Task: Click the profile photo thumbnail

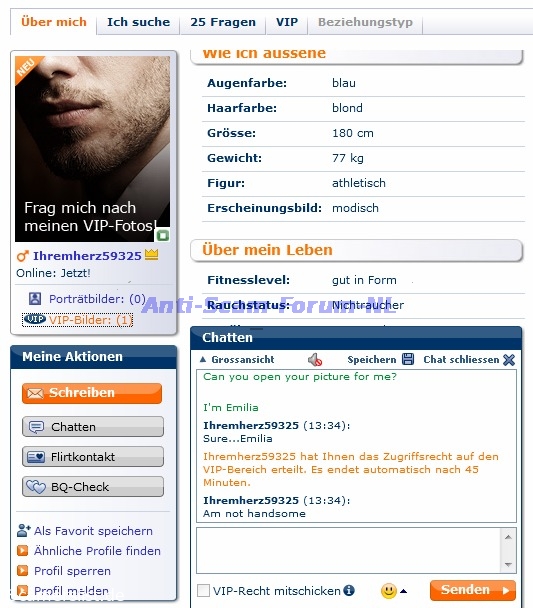Action: (92, 149)
